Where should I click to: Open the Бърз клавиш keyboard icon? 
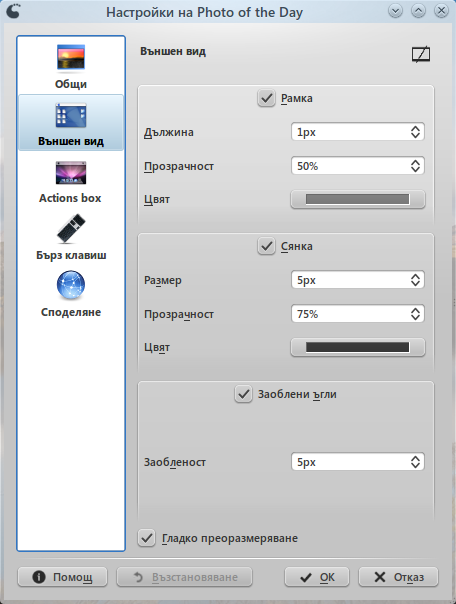pos(71,229)
